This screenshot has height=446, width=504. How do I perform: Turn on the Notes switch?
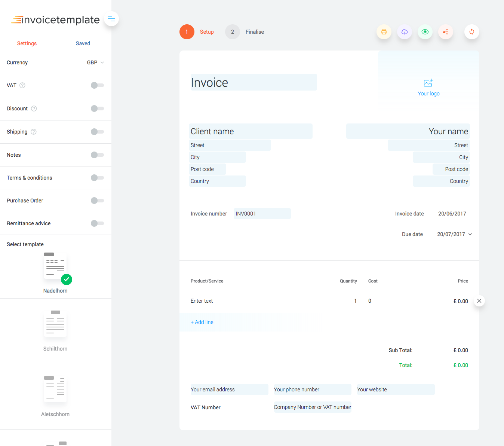point(97,155)
